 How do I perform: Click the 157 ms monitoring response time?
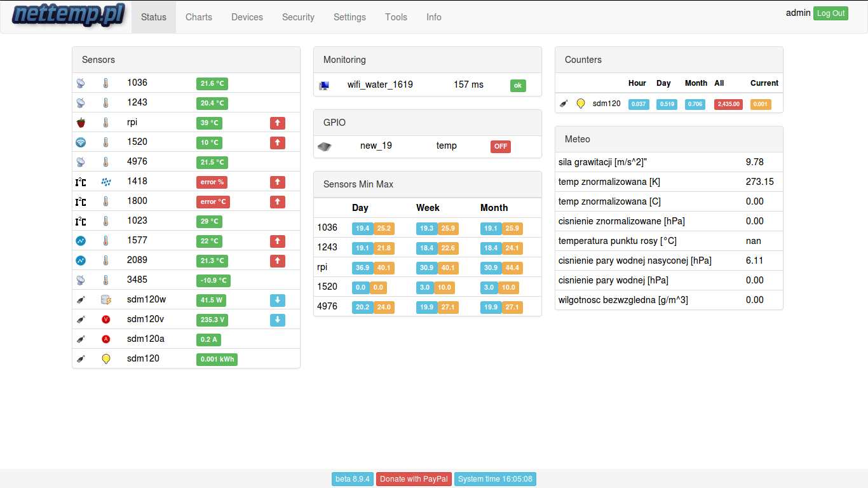[468, 85]
